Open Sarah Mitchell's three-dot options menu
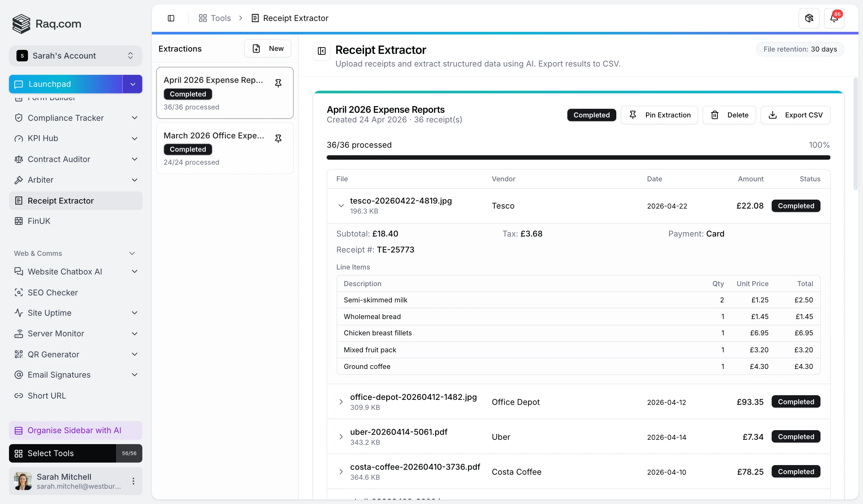 pyautogui.click(x=133, y=481)
